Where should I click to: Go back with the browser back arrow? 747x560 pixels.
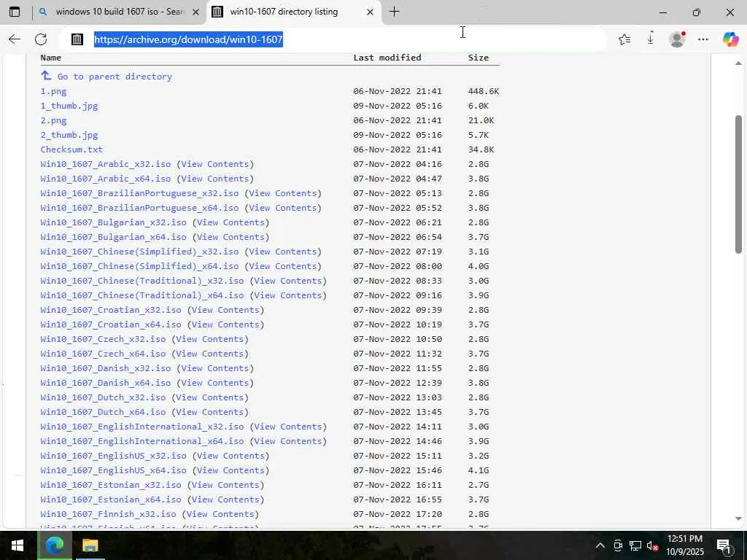(x=15, y=39)
